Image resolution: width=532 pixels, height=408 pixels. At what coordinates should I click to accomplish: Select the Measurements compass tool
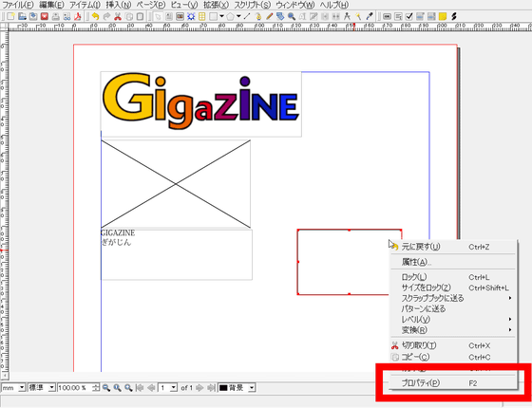pos(347,16)
